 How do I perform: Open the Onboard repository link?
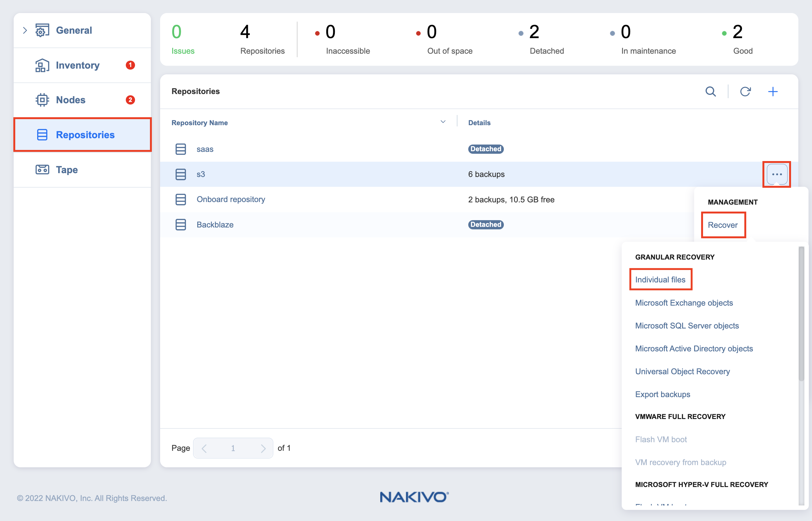[231, 199]
